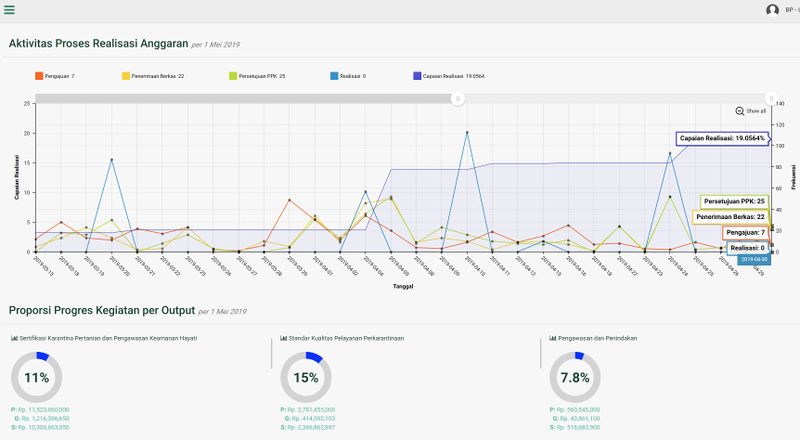
Task: Click the 7.8% progress donut chart
Action: 575,377
